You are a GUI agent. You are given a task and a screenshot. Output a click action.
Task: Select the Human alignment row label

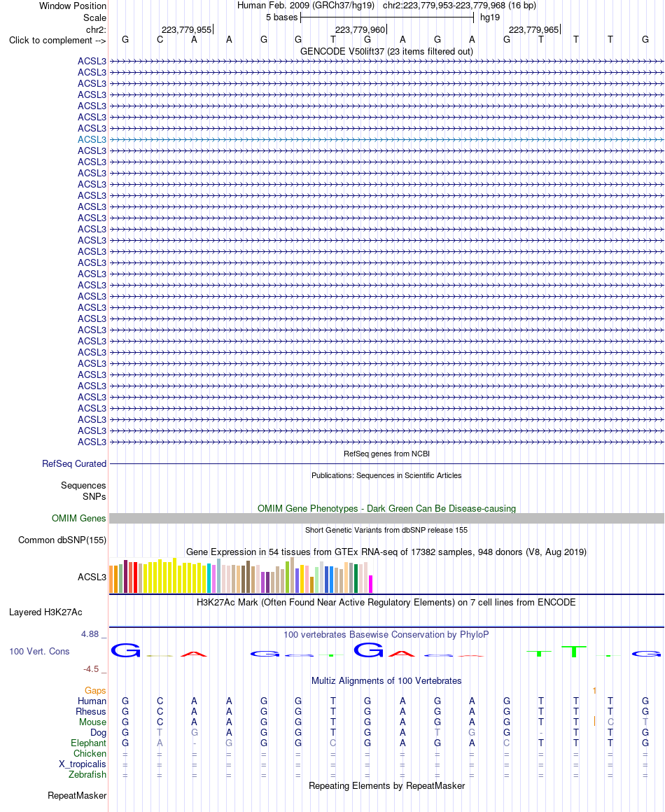point(92,701)
